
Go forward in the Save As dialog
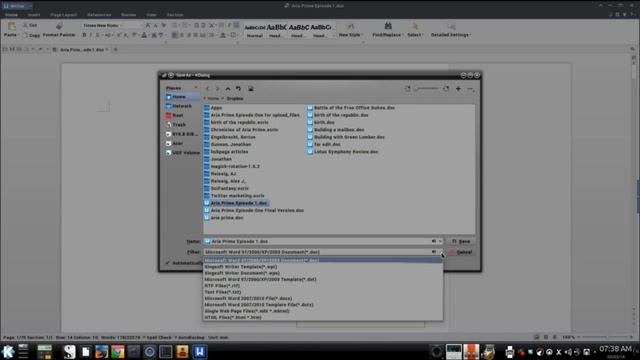point(217,89)
